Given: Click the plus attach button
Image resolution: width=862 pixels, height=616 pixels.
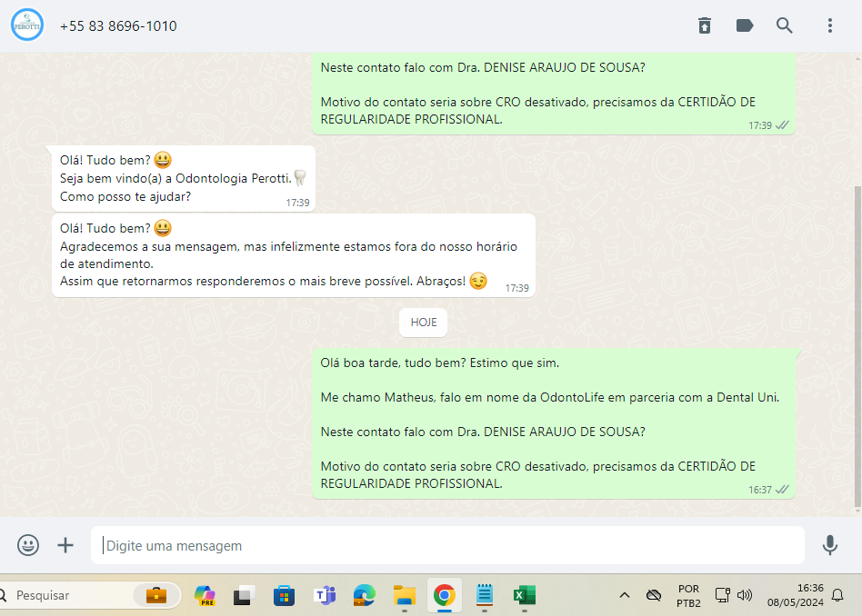Looking at the screenshot, I should pos(65,545).
